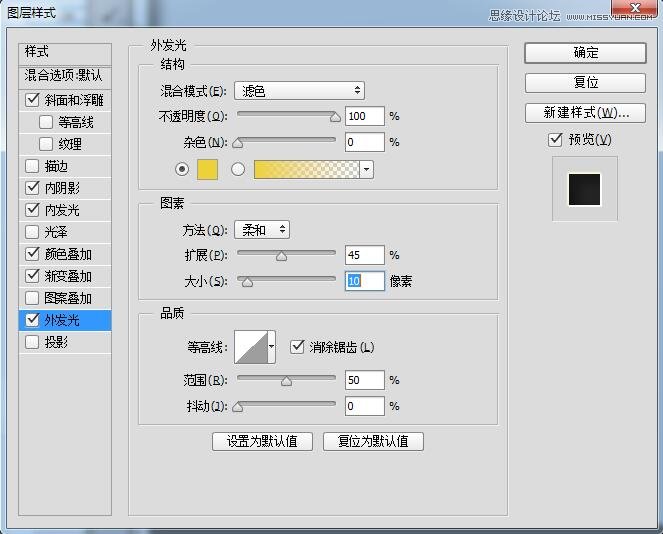Click the 不透明度 slider handle
The height and width of the screenshot is (534, 663).
[335, 117]
